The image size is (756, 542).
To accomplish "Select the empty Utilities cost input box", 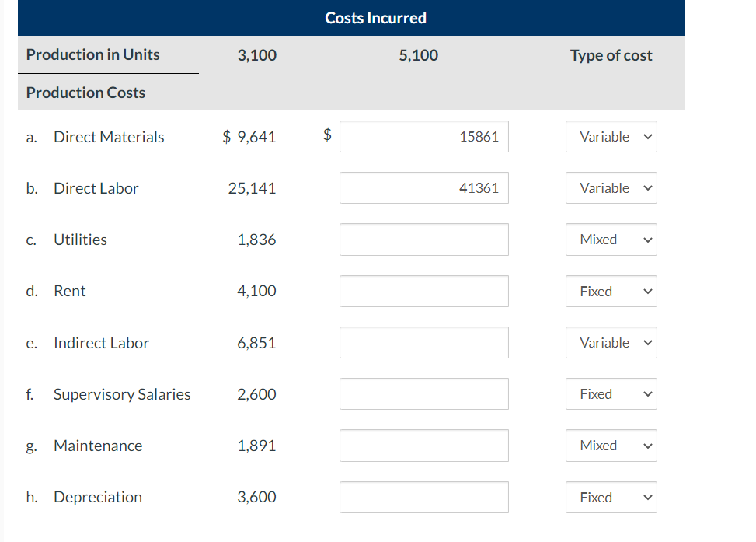I will (x=423, y=240).
